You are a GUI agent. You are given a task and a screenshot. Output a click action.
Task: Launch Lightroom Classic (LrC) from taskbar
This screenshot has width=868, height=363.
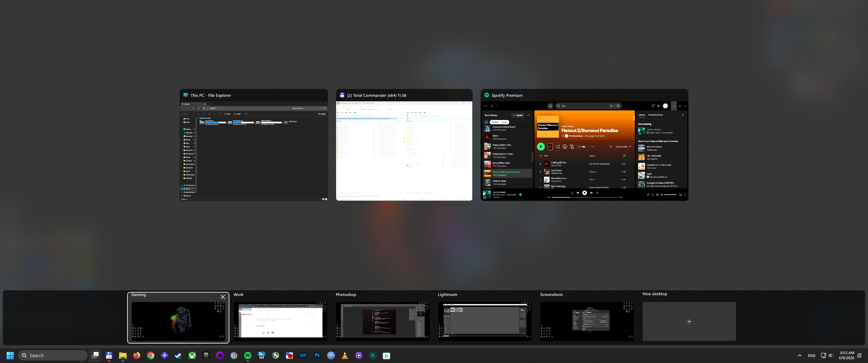point(303,355)
